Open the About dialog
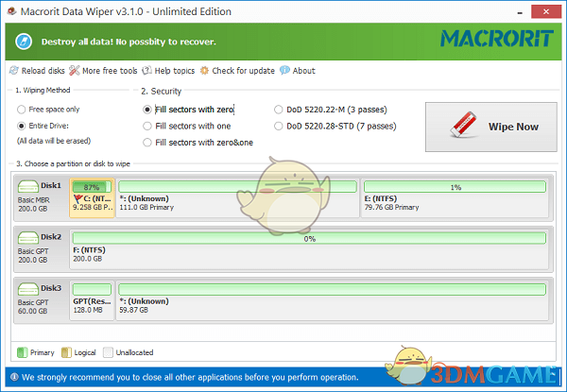The image size is (567, 392). click(298, 71)
